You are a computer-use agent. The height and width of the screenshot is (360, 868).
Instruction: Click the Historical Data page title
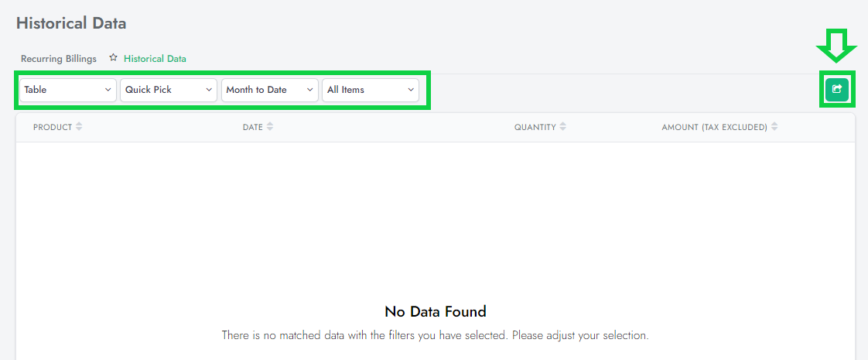click(71, 23)
